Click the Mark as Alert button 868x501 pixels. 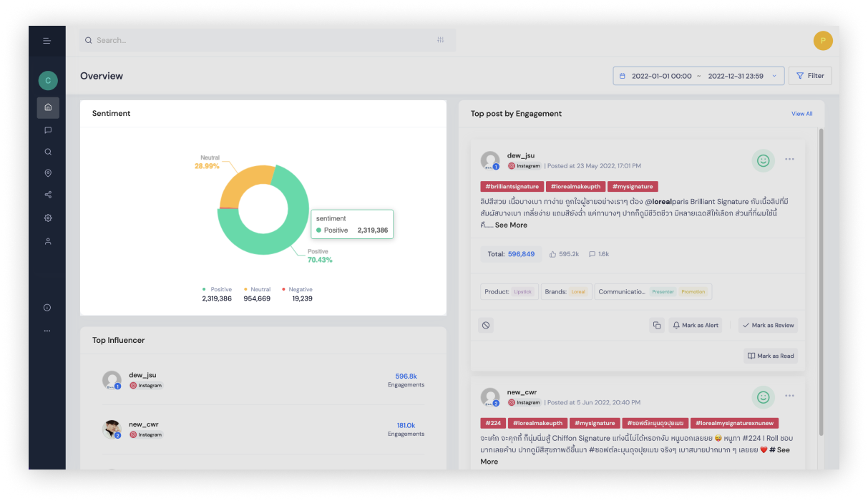(x=695, y=325)
